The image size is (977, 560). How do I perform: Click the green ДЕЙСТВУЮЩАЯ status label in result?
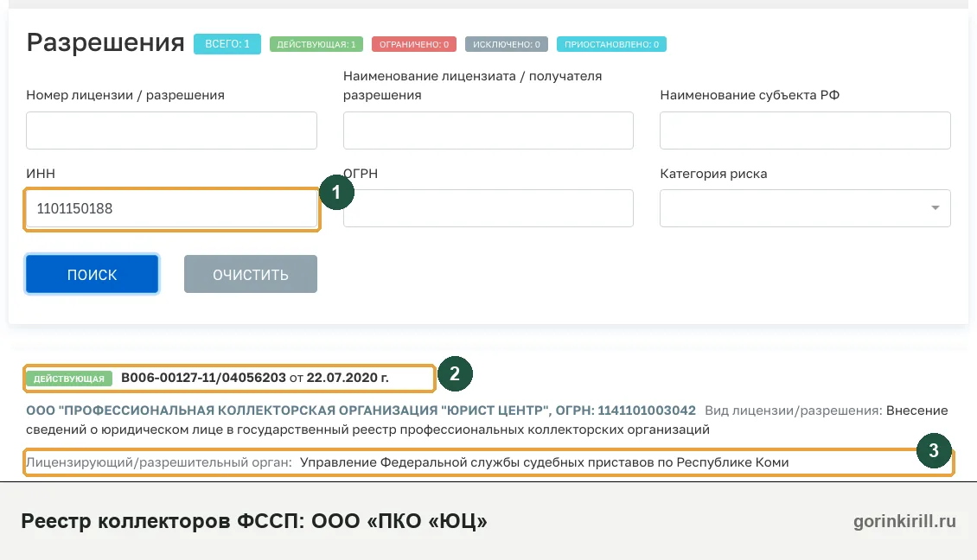tap(69, 379)
